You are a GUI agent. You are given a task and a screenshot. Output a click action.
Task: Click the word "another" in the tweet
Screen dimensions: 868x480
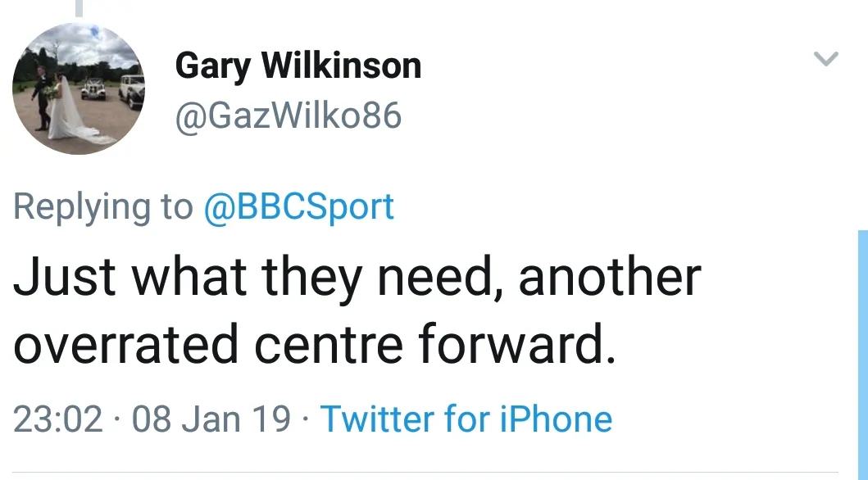(610, 278)
